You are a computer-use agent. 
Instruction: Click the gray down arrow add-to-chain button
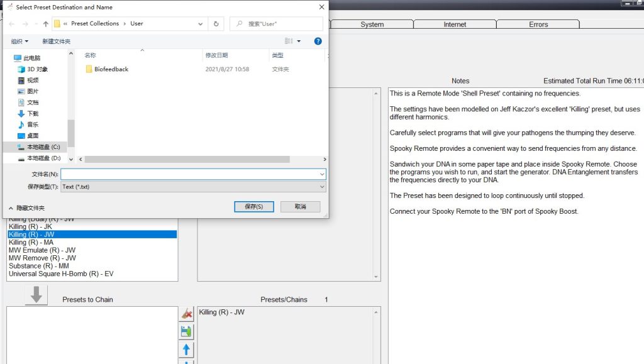pos(36,295)
